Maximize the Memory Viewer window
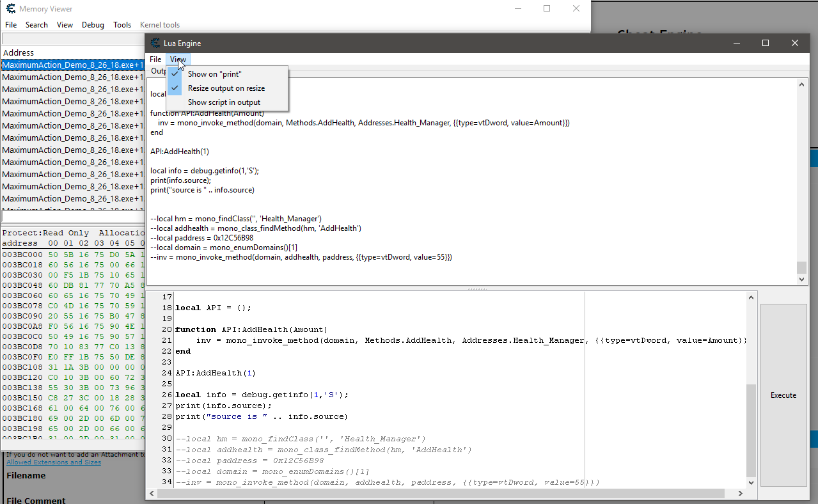 (x=547, y=9)
